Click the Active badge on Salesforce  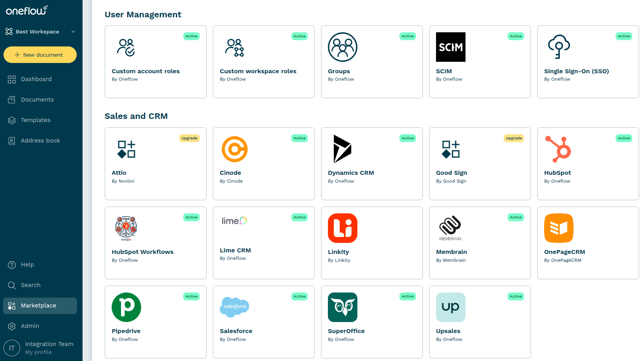[300, 296]
